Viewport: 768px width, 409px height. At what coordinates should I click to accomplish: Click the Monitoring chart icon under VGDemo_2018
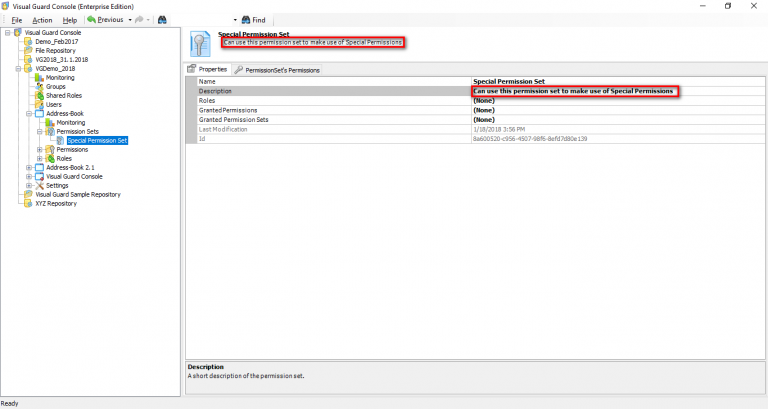(x=39, y=77)
